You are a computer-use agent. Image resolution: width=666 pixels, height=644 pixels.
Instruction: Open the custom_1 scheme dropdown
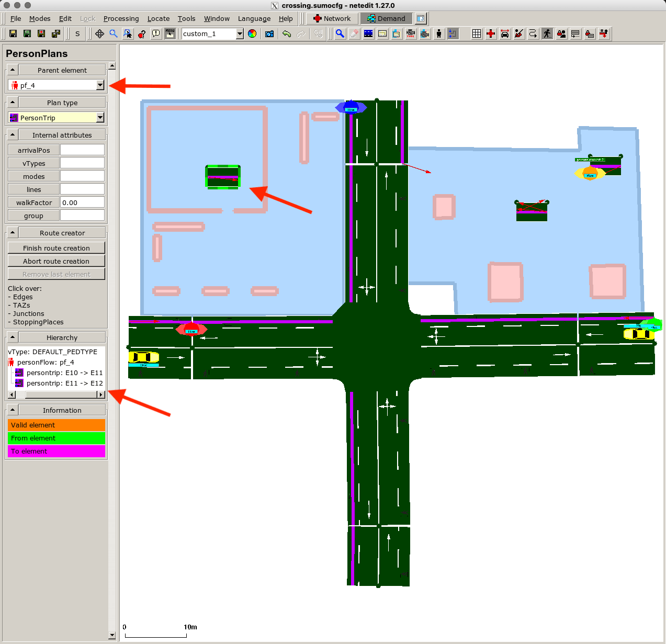[240, 33]
